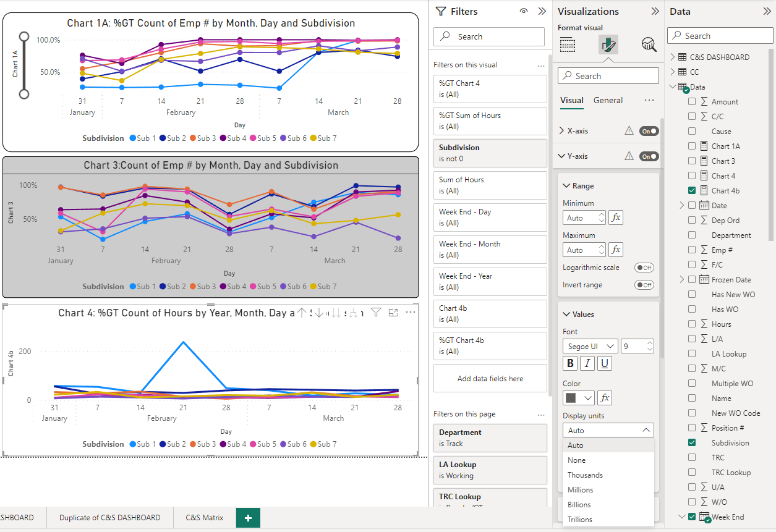Screen dimensions: 776x532
Task: Open conditional formatting fx for Color
Action: [605, 398]
